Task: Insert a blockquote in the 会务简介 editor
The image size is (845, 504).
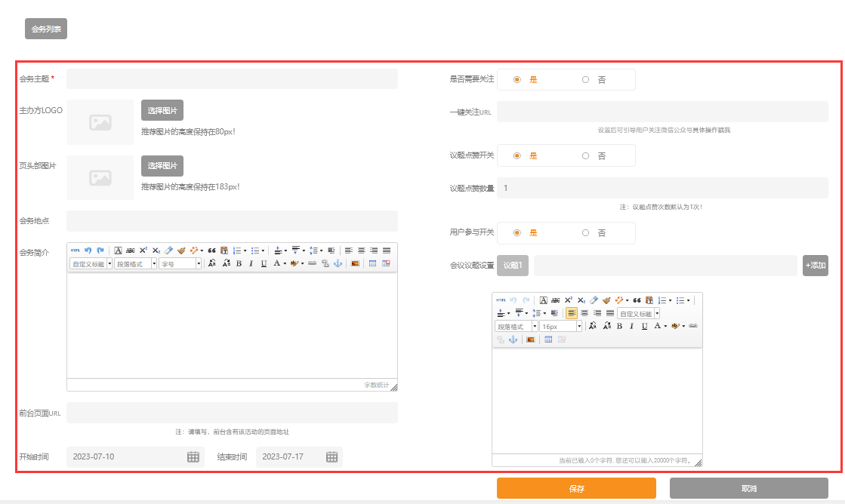Action: pyautogui.click(x=211, y=250)
